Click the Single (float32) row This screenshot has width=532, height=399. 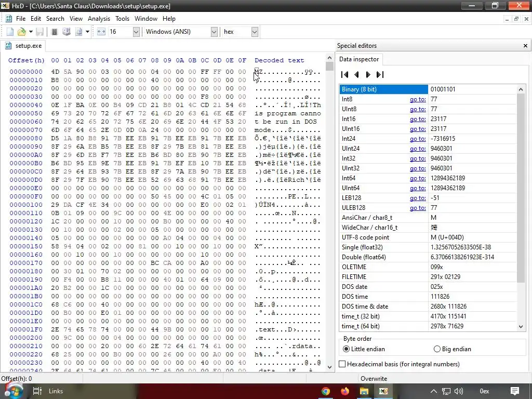click(428, 247)
